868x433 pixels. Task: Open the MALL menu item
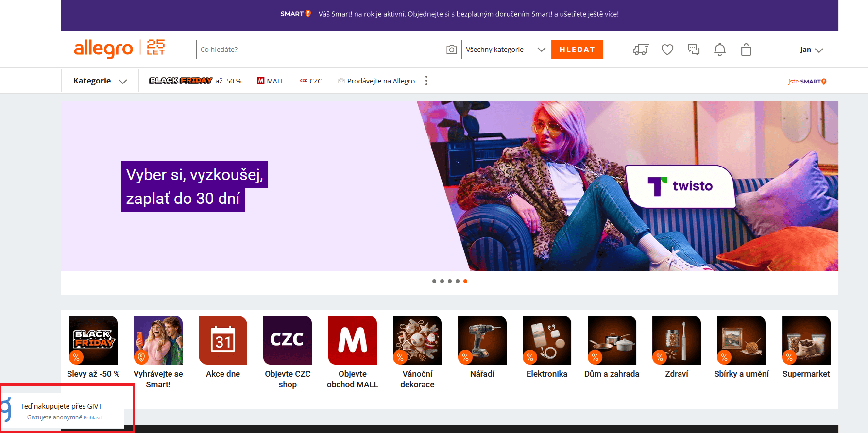click(271, 81)
